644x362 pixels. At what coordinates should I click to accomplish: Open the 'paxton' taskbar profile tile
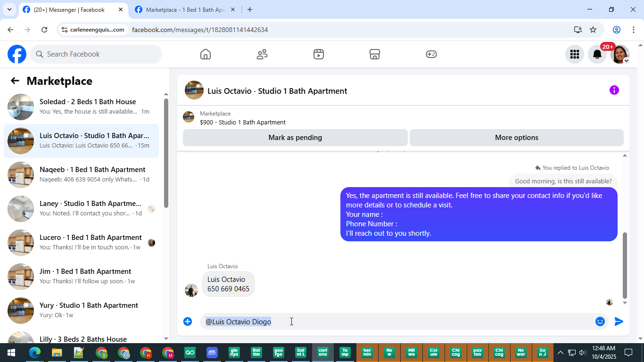[x=478, y=353]
